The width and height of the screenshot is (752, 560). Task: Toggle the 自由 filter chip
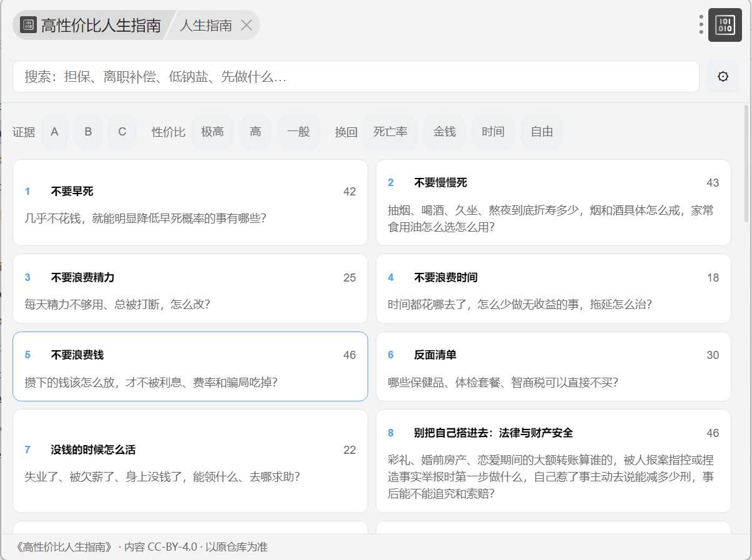(x=542, y=132)
